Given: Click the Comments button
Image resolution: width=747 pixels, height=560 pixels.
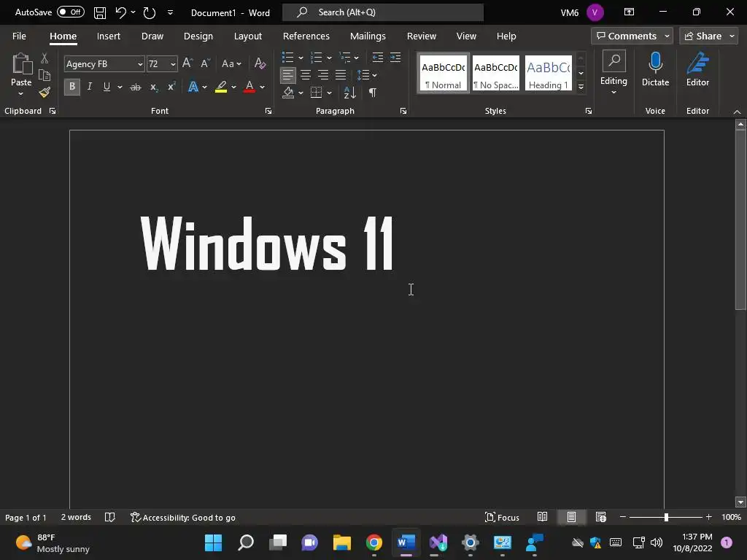Looking at the screenshot, I should (x=632, y=36).
